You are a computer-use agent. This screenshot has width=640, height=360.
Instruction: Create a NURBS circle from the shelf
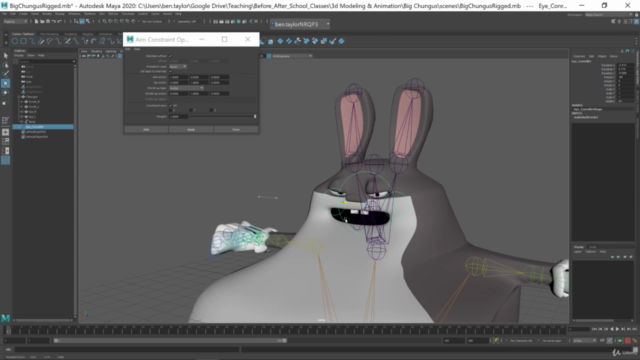click(x=15, y=41)
